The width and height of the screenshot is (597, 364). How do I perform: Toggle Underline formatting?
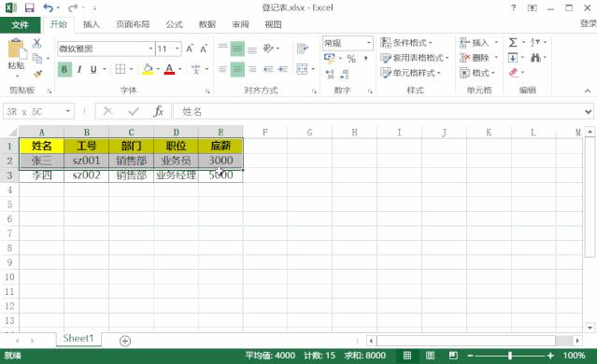tap(93, 70)
